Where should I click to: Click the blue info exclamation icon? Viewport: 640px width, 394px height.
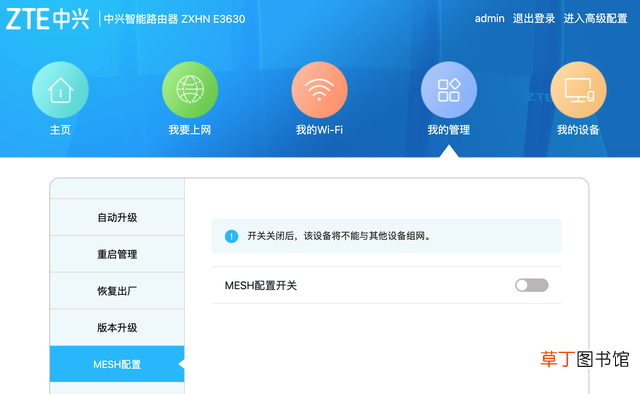point(231,236)
